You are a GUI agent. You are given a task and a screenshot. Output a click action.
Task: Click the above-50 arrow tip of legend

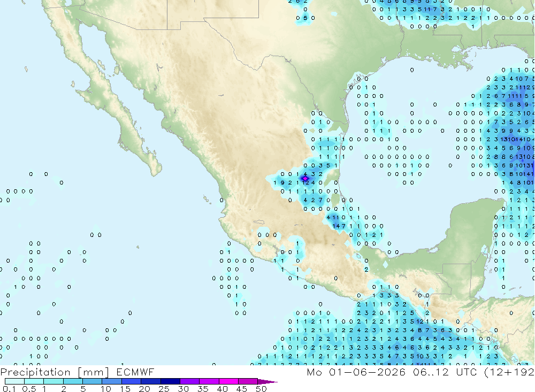(x=267, y=381)
